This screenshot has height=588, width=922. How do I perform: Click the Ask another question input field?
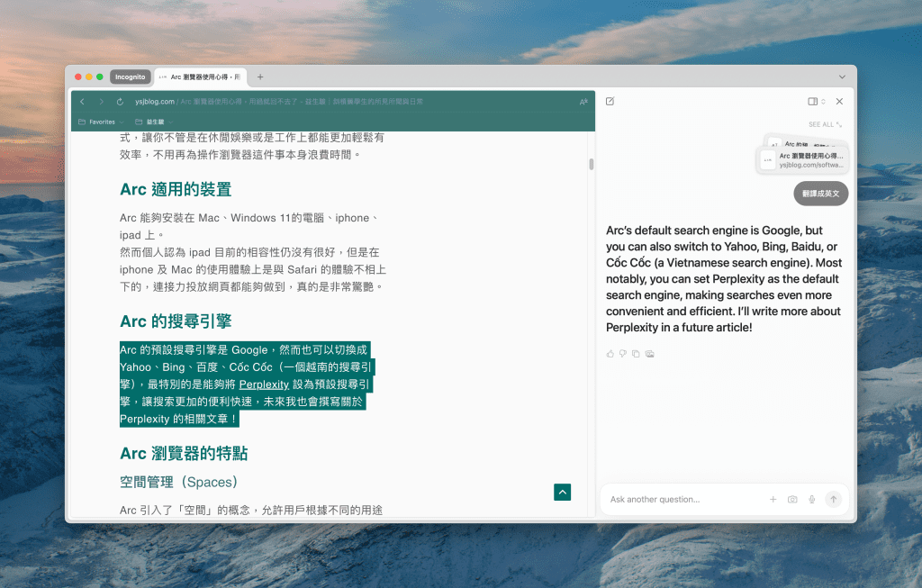point(684,500)
